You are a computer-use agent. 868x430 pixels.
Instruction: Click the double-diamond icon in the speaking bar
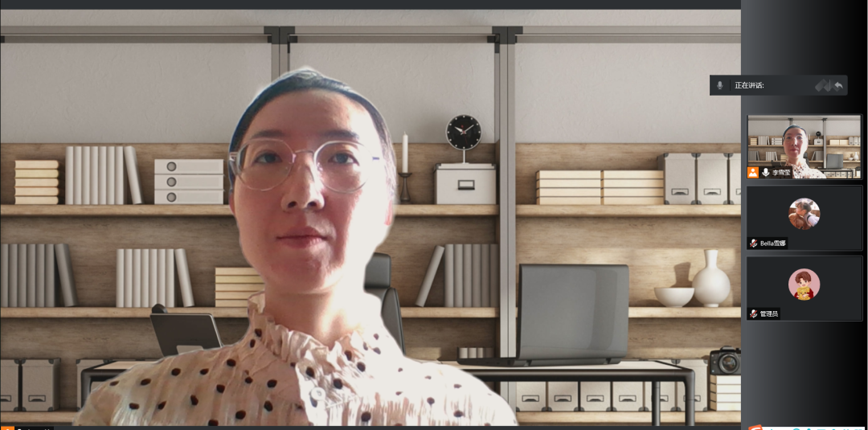point(822,85)
